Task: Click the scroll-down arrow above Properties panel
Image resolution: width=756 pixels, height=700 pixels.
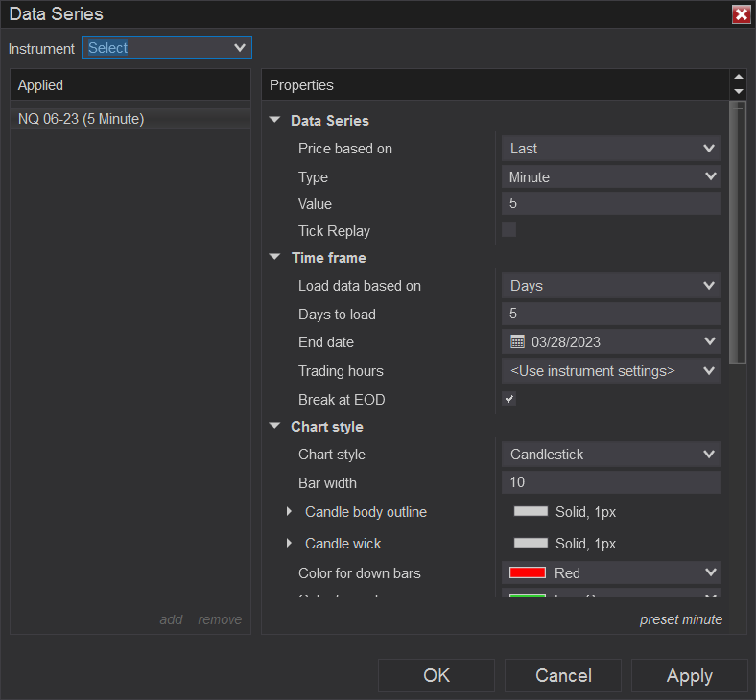Action: pos(738,92)
